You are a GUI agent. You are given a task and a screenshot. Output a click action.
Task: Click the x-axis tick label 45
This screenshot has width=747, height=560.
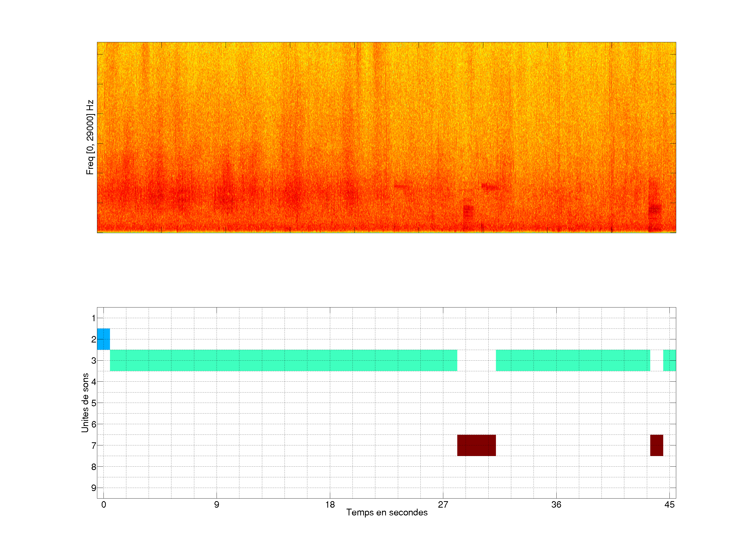click(x=669, y=505)
